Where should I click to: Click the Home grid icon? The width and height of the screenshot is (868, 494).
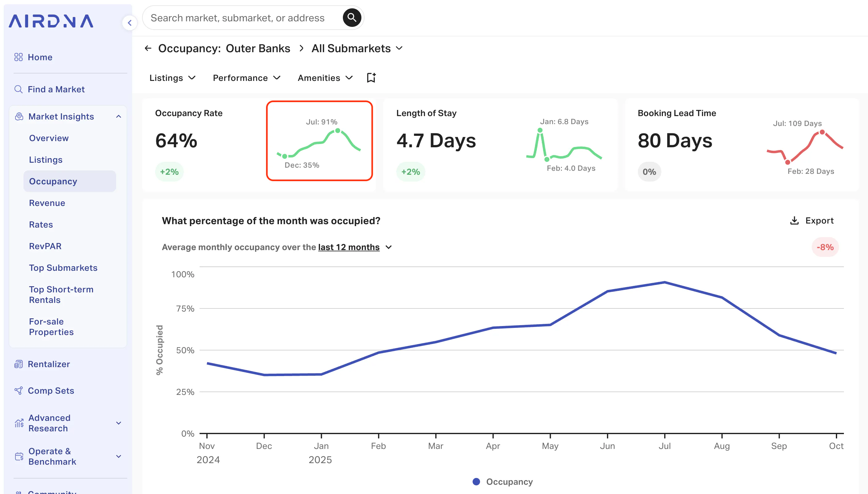pyautogui.click(x=18, y=57)
